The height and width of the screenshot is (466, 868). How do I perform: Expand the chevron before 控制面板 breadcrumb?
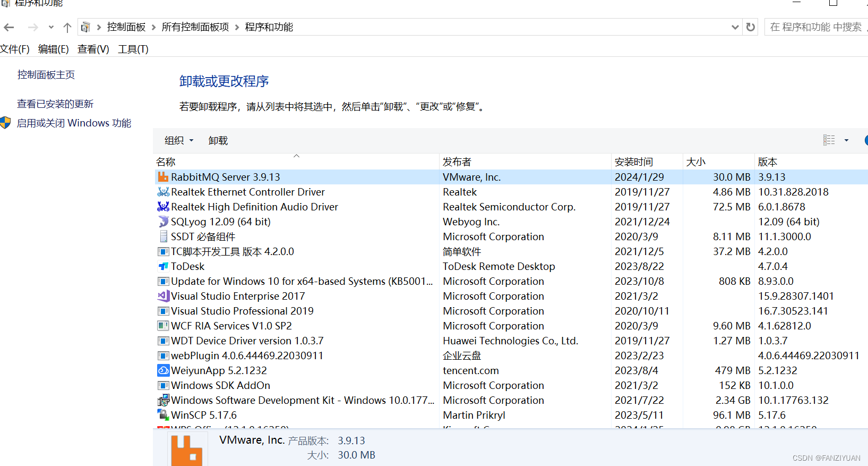coord(99,27)
